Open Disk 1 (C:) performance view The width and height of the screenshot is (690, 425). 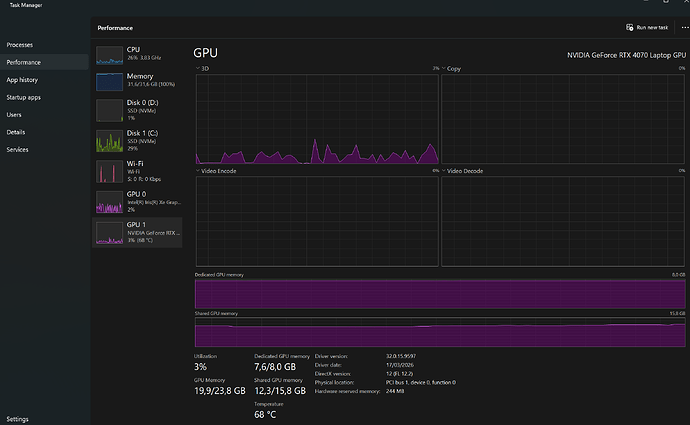[108, 140]
